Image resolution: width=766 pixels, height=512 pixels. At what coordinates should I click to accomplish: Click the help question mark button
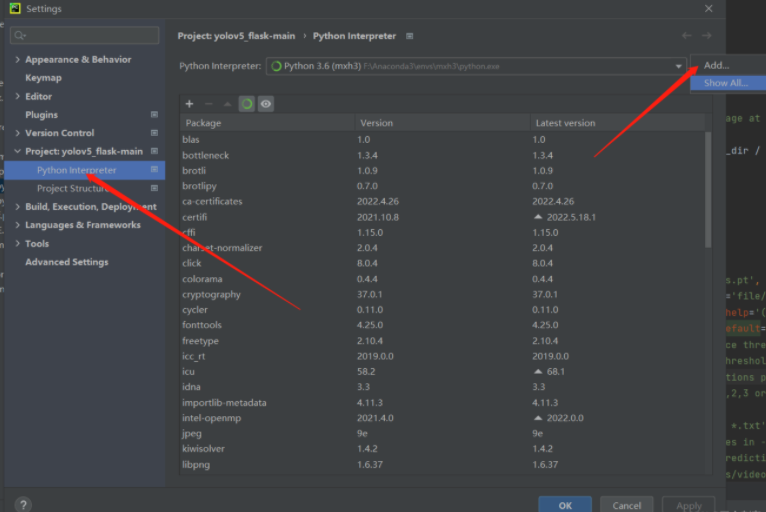point(23,504)
